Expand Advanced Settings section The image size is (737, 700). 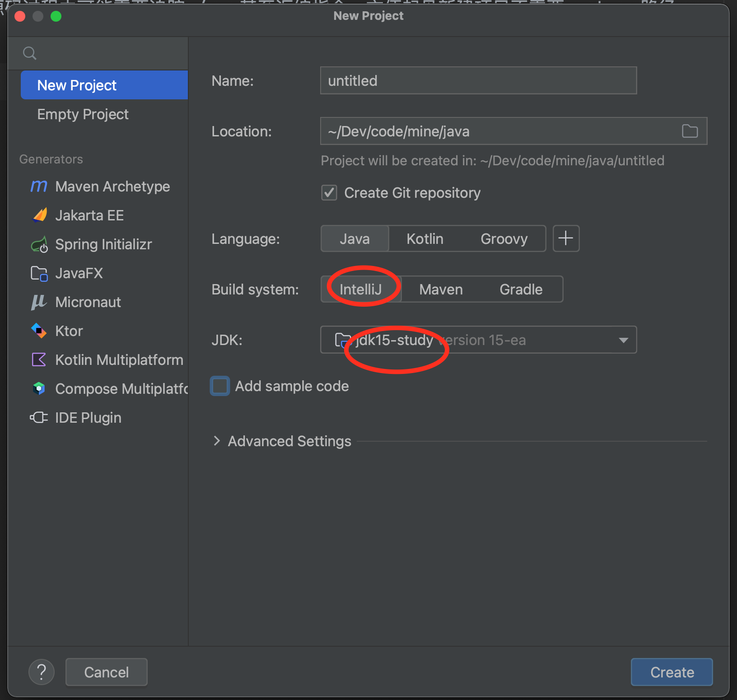[216, 441]
